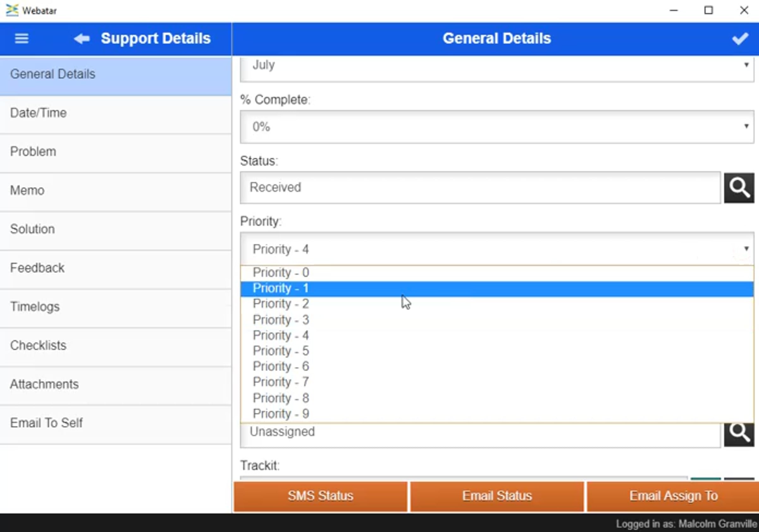The height and width of the screenshot is (532, 759).
Task: Open the Checklists section
Action: (116, 347)
